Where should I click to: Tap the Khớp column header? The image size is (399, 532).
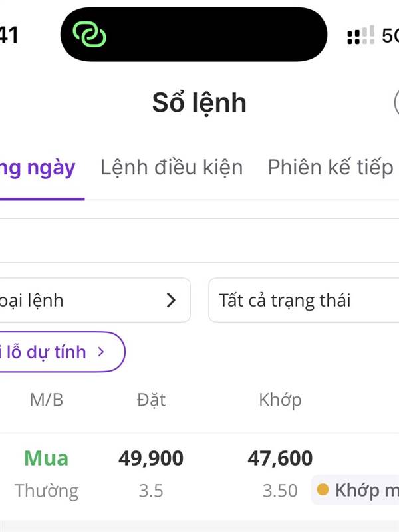[280, 400]
